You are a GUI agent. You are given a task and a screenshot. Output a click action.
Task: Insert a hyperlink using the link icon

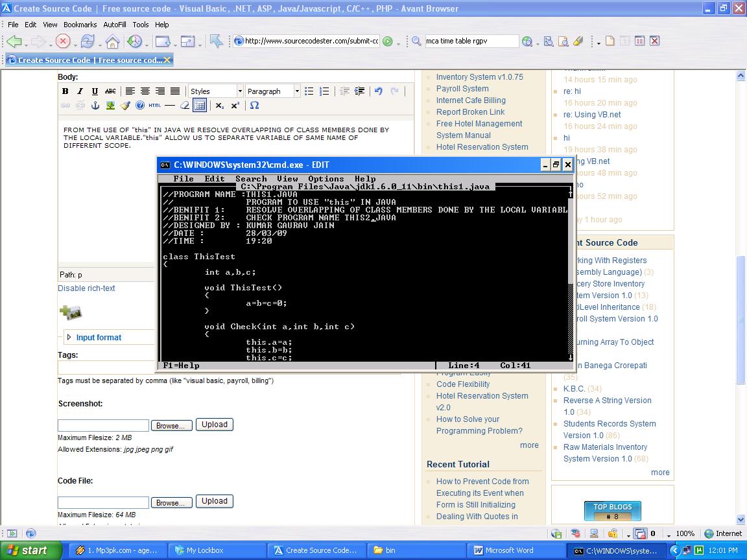tap(65, 106)
